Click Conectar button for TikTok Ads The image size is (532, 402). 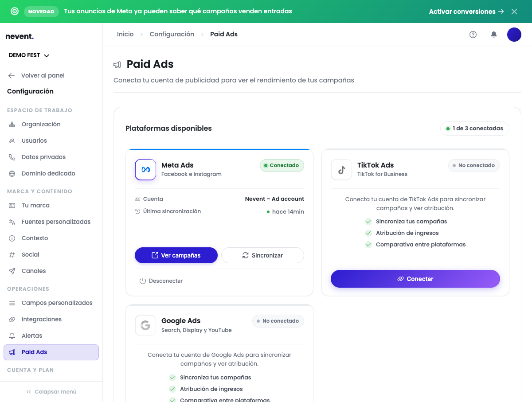pos(415,279)
